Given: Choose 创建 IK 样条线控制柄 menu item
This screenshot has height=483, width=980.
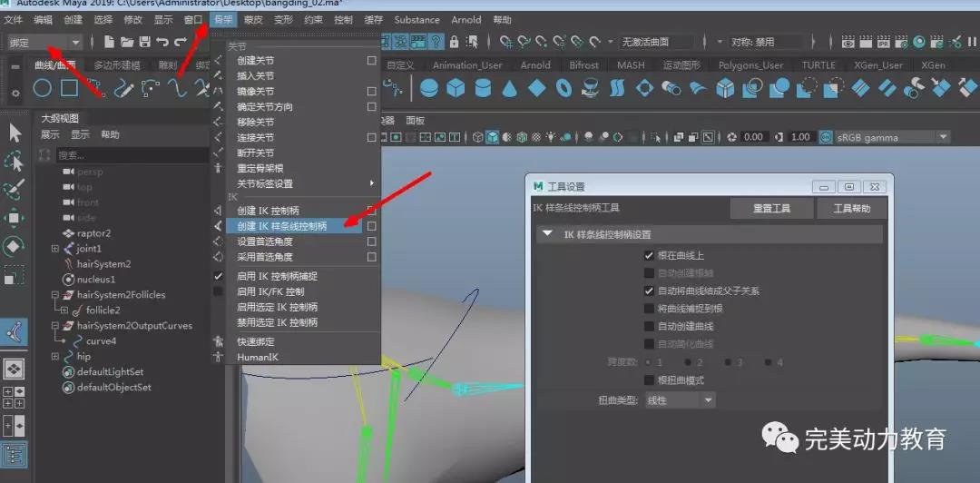Looking at the screenshot, I should click(282, 226).
